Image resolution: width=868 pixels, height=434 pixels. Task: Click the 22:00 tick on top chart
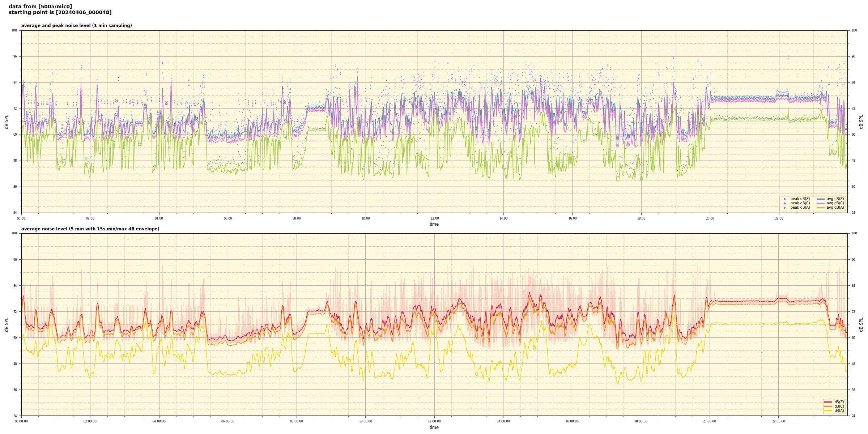point(779,218)
